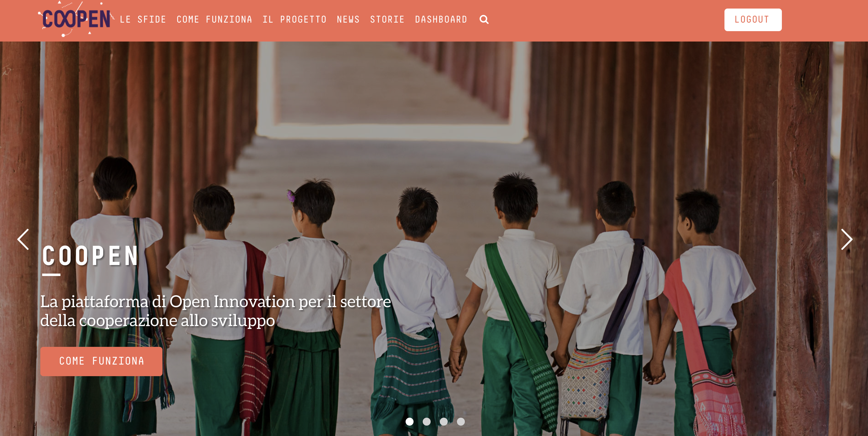This screenshot has height=436, width=868.
Task: Click the large COOPEN hero heading
Action: point(90,256)
